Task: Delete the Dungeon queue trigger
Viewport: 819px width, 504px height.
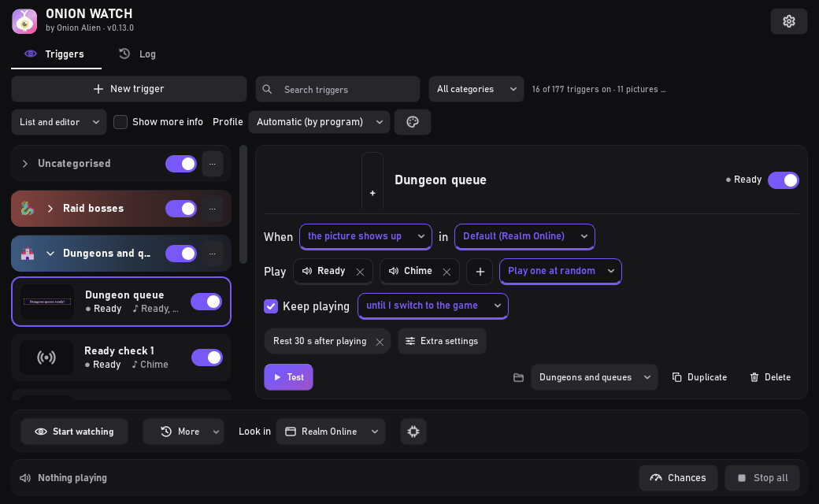Action: pos(770,377)
